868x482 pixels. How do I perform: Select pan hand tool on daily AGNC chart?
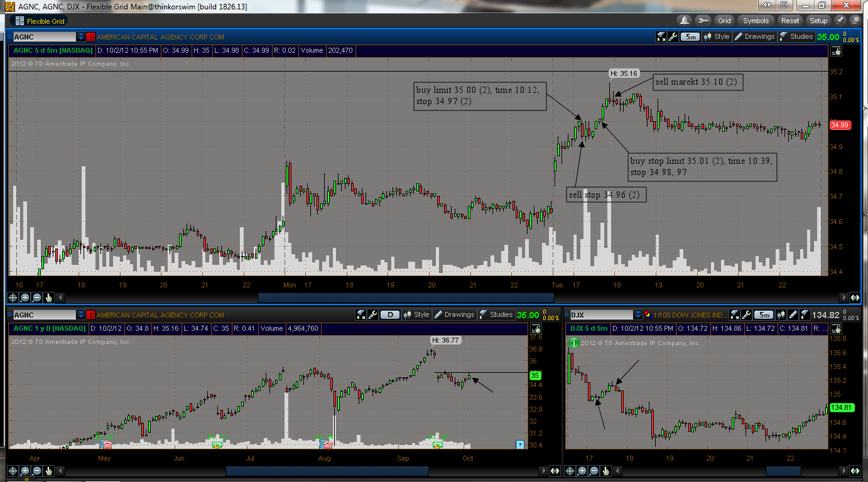49,470
